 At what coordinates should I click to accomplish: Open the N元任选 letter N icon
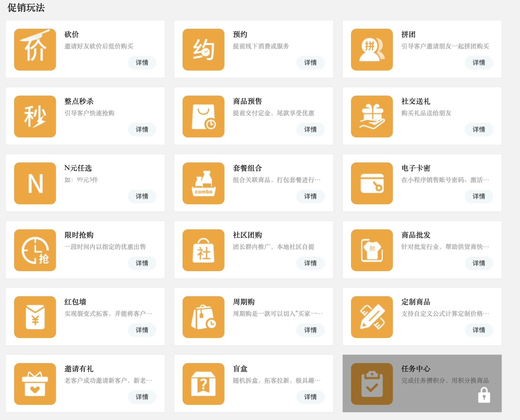[x=35, y=183]
